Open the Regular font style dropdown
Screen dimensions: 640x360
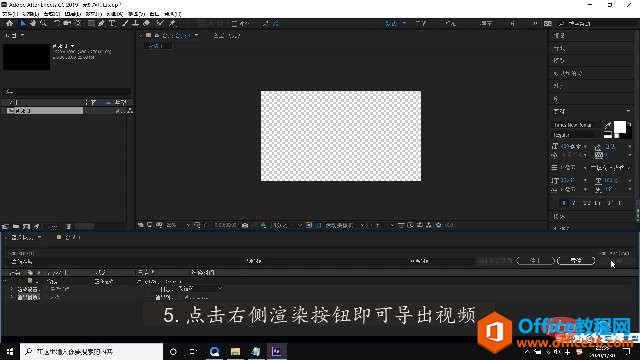(576, 135)
